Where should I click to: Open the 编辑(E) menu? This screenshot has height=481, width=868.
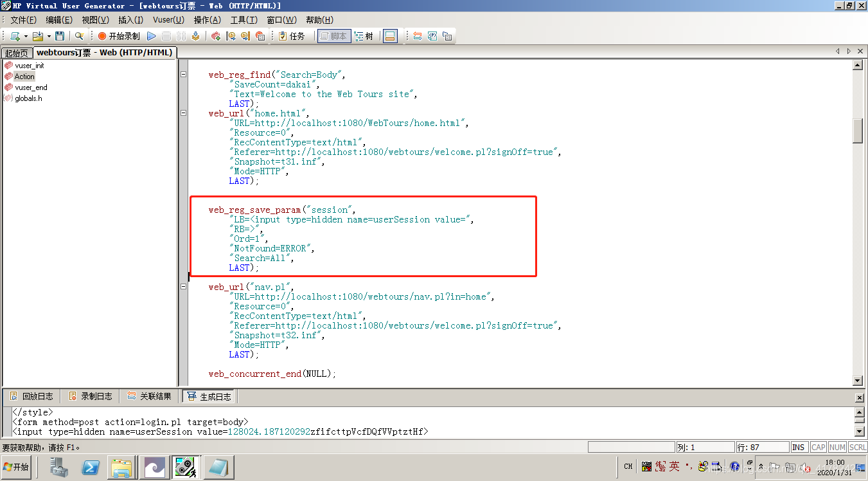tap(59, 20)
